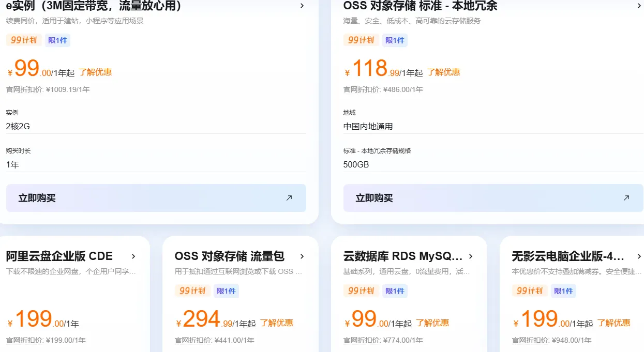Click 立即购买 for the e实例 product

(x=156, y=198)
